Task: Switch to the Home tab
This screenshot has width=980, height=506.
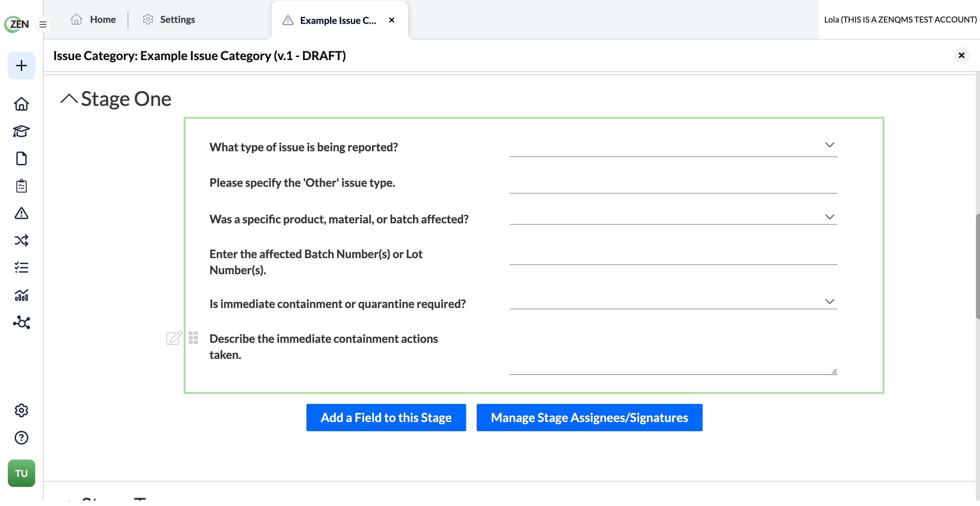Action: (93, 19)
